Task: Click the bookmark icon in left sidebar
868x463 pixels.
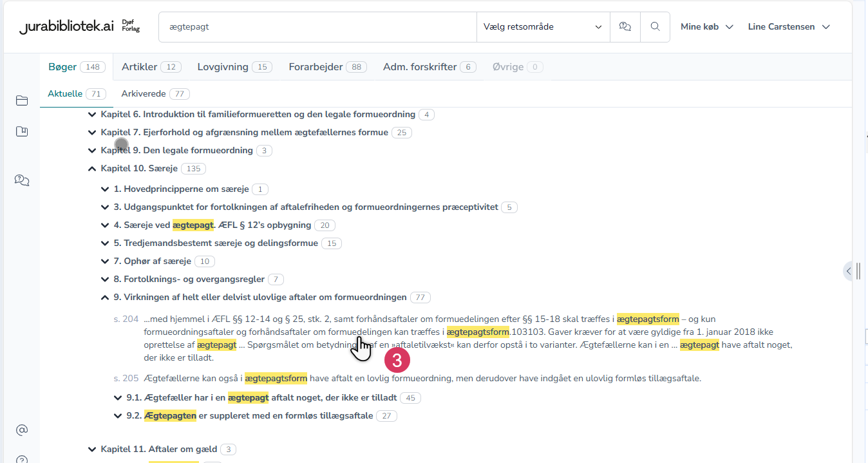Action: tap(22, 131)
